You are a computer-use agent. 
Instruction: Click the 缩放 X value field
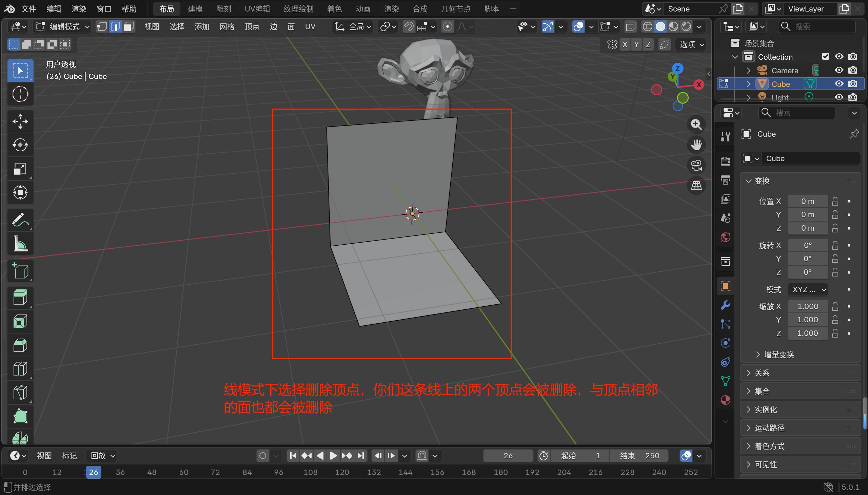(x=808, y=306)
